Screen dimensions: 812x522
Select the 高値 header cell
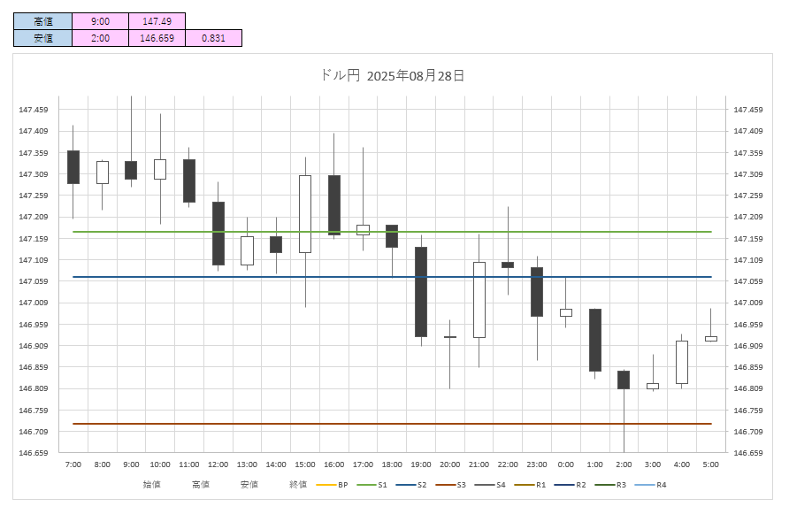click(42, 20)
